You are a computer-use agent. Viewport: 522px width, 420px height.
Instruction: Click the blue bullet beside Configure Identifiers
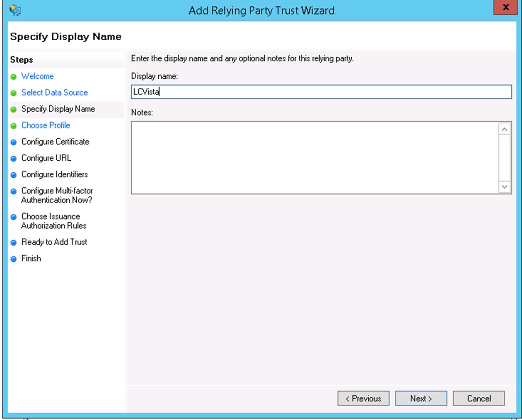14,175
